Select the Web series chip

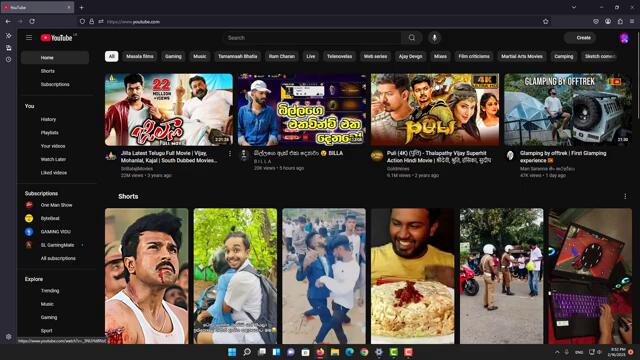click(x=375, y=56)
